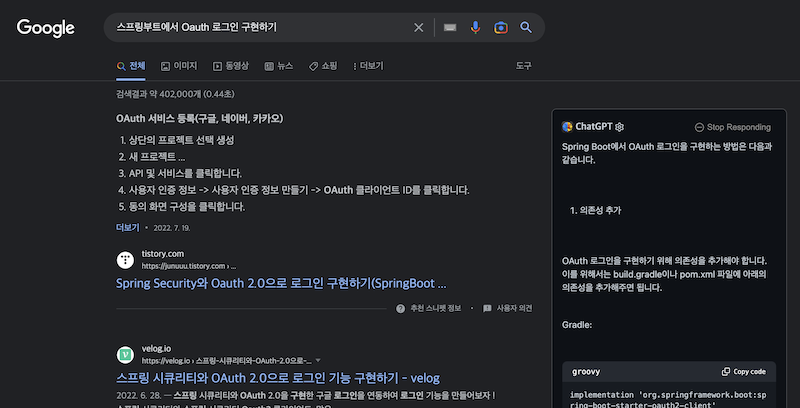Click the velog.io URL breadcrumb
The height and width of the screenshot is (408, 800).
(227, 361)
